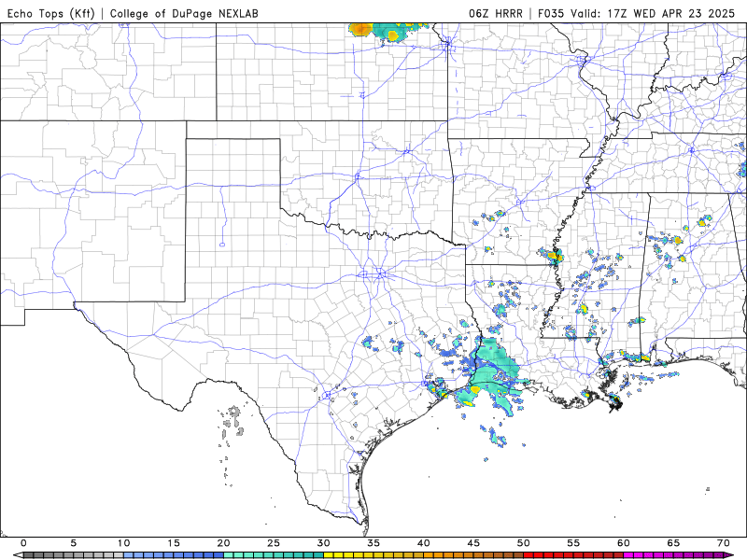Click the "60" label on the color scale

pyautogui.click(x=624, y=543)
